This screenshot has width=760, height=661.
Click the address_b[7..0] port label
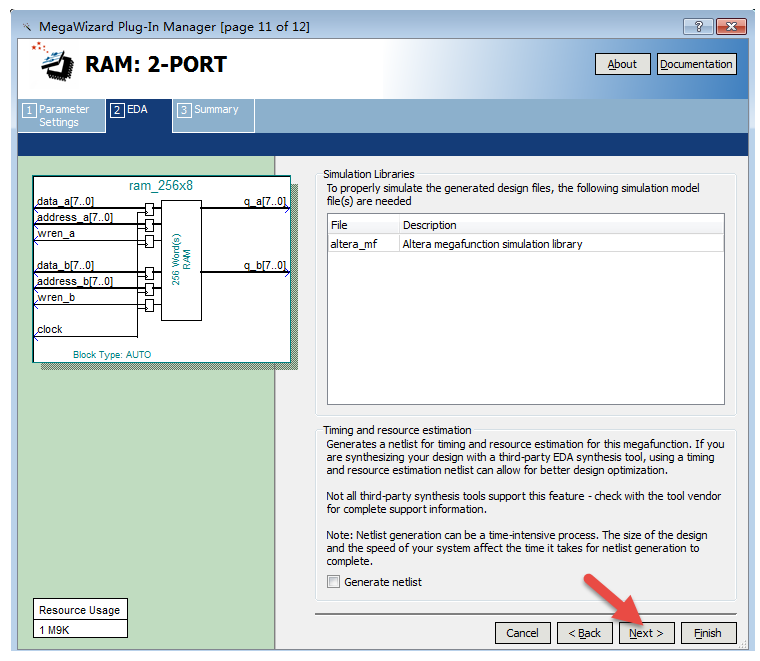pyautogui.click(x=75, y=281)
